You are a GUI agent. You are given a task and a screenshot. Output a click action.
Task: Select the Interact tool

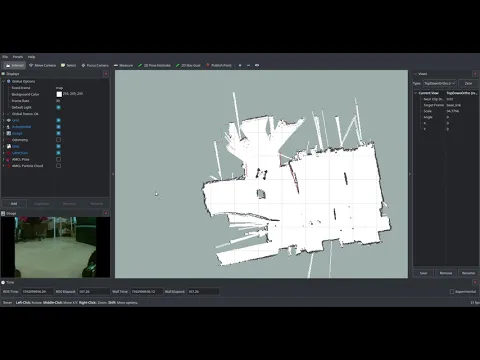tap(15, 65)
